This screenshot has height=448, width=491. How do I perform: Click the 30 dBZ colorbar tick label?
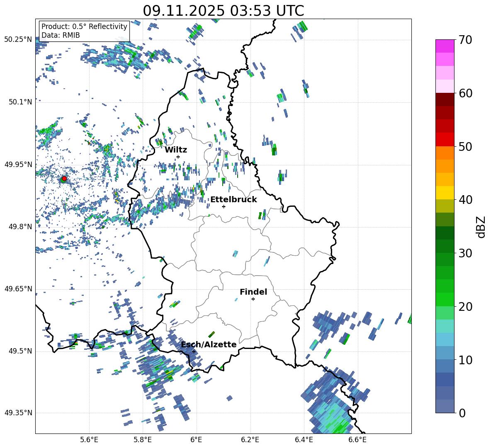point(465,253)
